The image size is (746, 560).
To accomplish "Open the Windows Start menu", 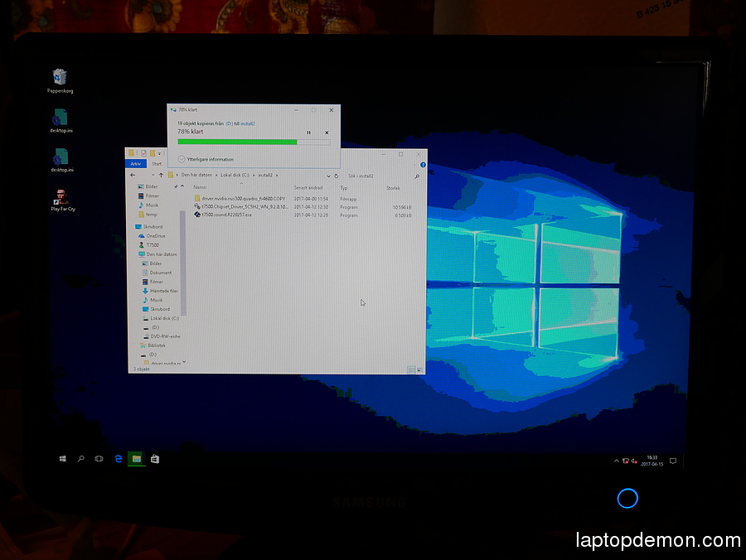I will (62, 459).
